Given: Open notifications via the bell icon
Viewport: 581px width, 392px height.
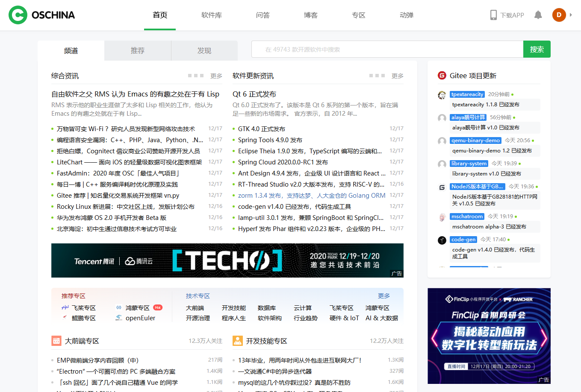Looking at the screenshot, I should [x=538, y=15].
